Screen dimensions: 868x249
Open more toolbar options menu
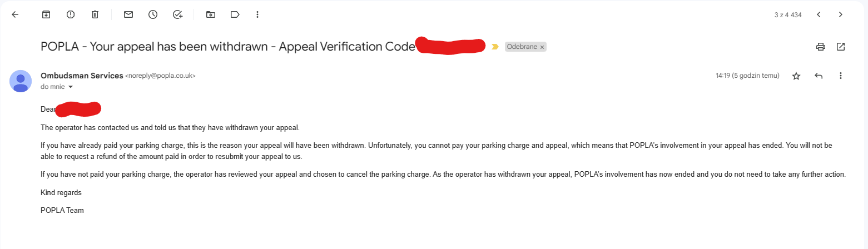[x=257, y=15]
